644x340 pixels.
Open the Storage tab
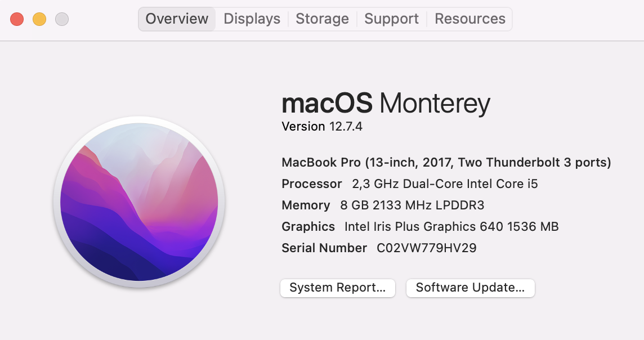click(322, 19)
